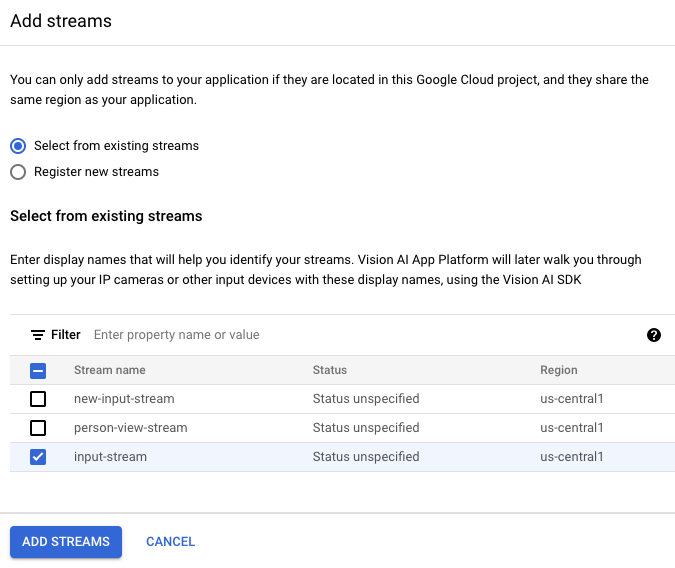Click the Region column header
Screen dimensions: 675x568
[559, 370]
